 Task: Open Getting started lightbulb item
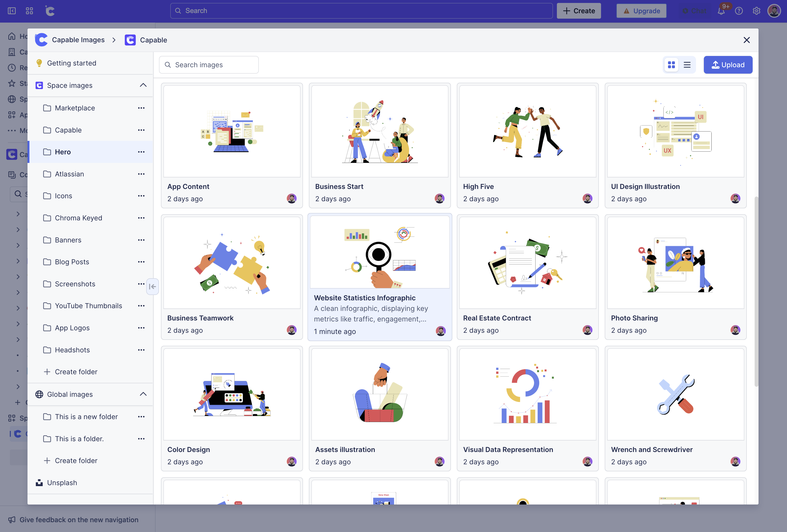tap(71, 63)
